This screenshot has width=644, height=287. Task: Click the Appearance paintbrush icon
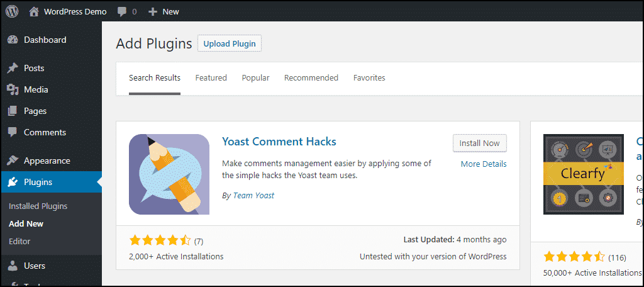[13, 160]
